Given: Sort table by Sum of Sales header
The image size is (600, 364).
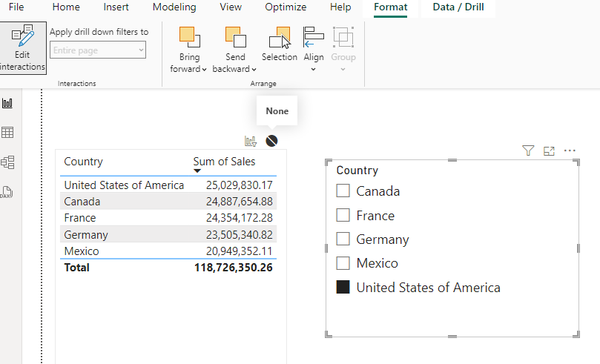Looking at the screenshot, I should point(224,162).
